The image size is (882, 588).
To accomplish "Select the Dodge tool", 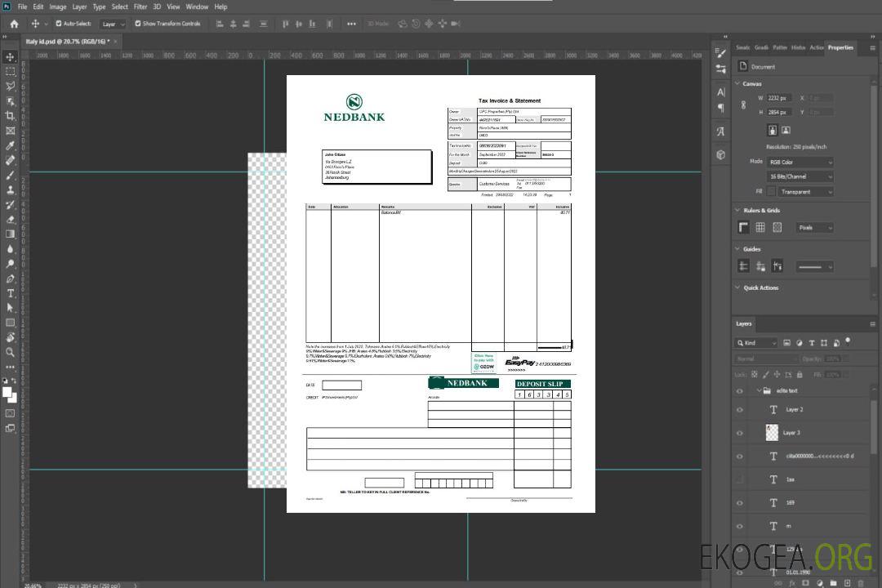I will [10, 263].
